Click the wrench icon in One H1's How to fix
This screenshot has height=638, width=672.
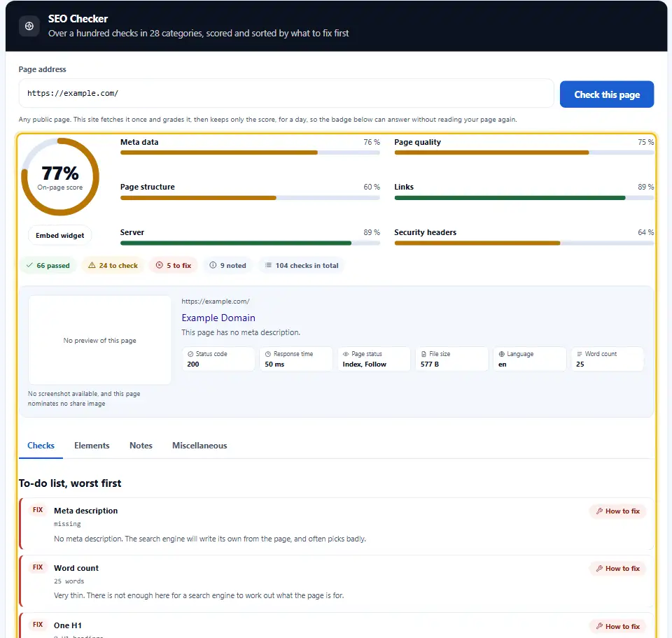coord(600,626)
